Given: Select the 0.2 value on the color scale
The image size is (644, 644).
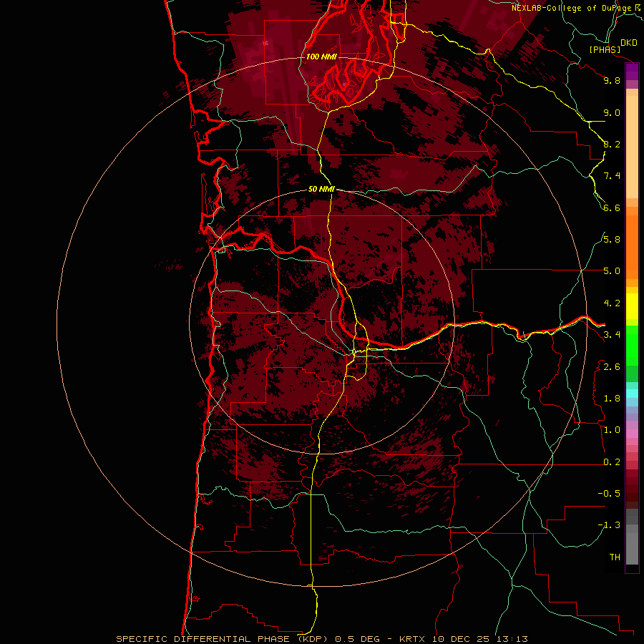Looking at the screenshot, I should 612,462.
